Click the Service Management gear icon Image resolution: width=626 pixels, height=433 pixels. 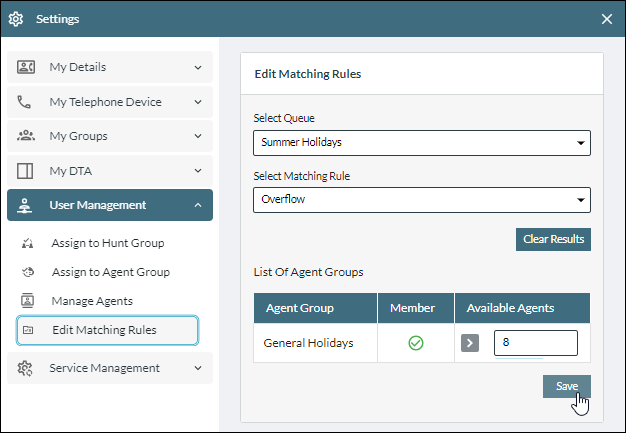tap(25, 368)
